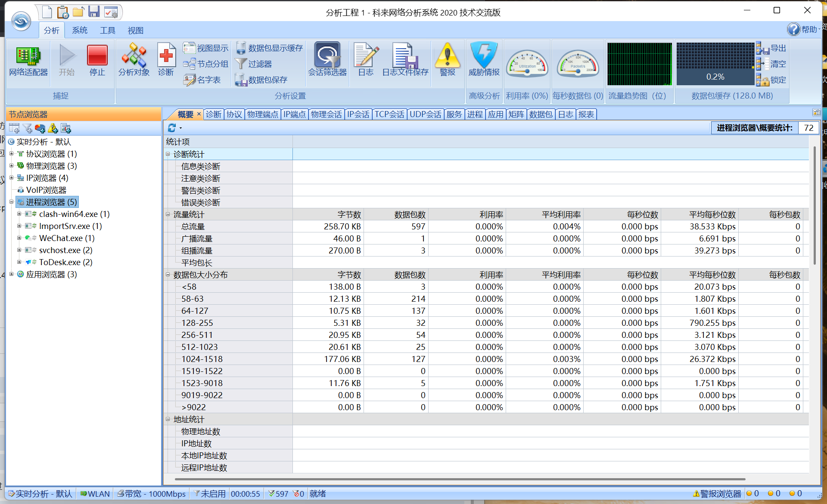Open the 工具 ribbon menu

[x=108, y=30]
